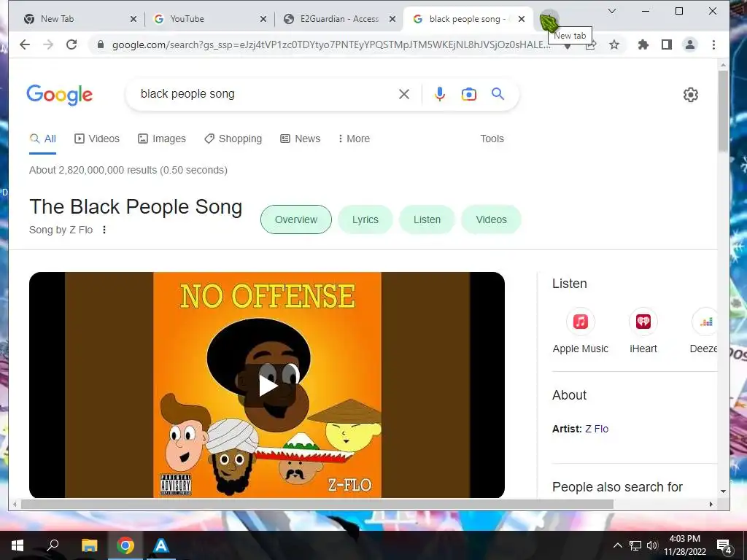Viewport: 747px width, 560px height.
Task: Open the volume control in the tray
Action: (651, 545)
